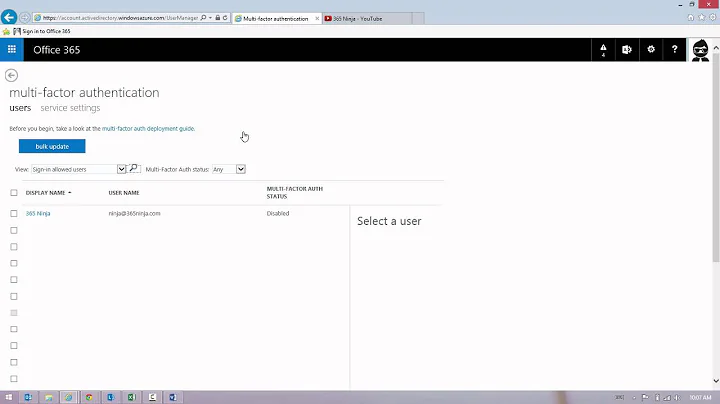The height and width of the screenshot is (404, 720).
Task: Expand the View dropdown for sign-in allowed users
Action: tap(121, 169)
